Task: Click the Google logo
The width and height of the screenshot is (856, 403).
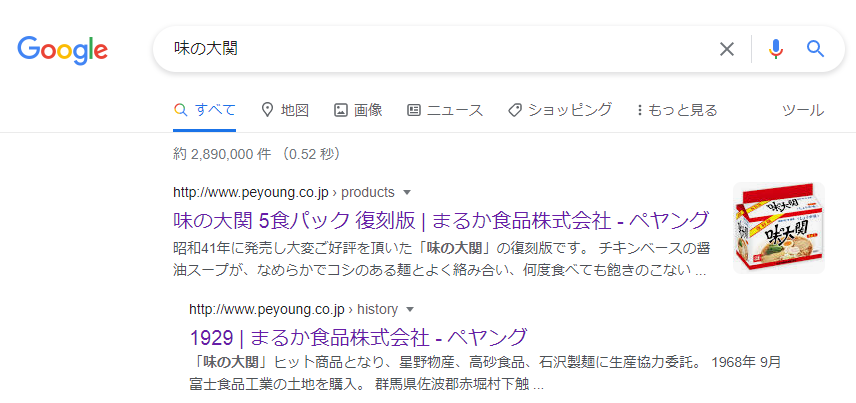Action: pyautogui.click(x=62, y=50)
